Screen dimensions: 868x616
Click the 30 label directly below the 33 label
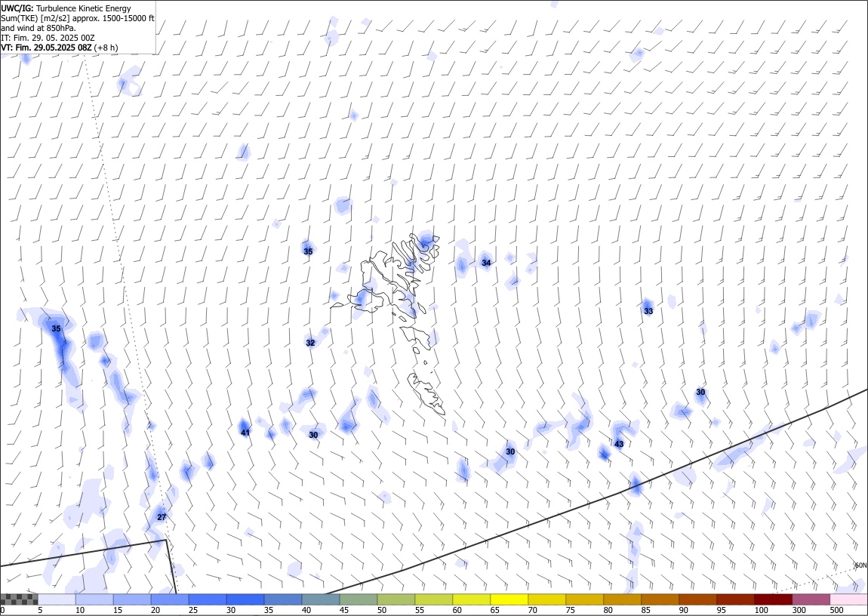pyautogui.click(x=700, y=393)
